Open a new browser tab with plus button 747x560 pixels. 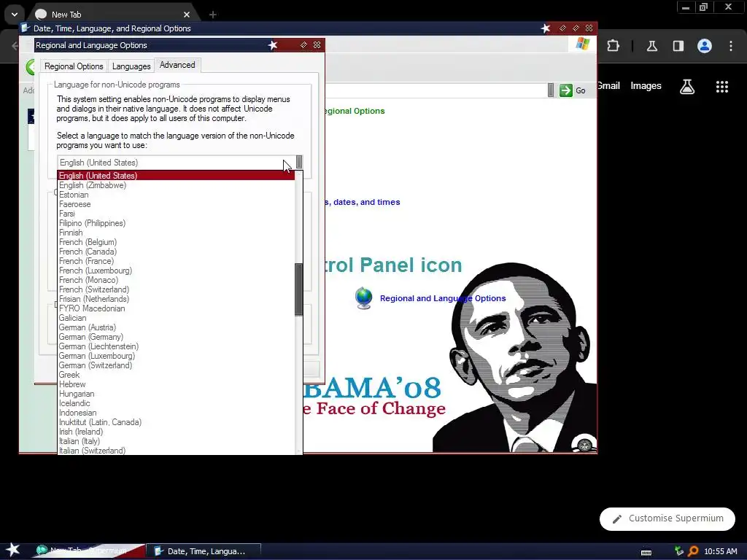point(213,15)
